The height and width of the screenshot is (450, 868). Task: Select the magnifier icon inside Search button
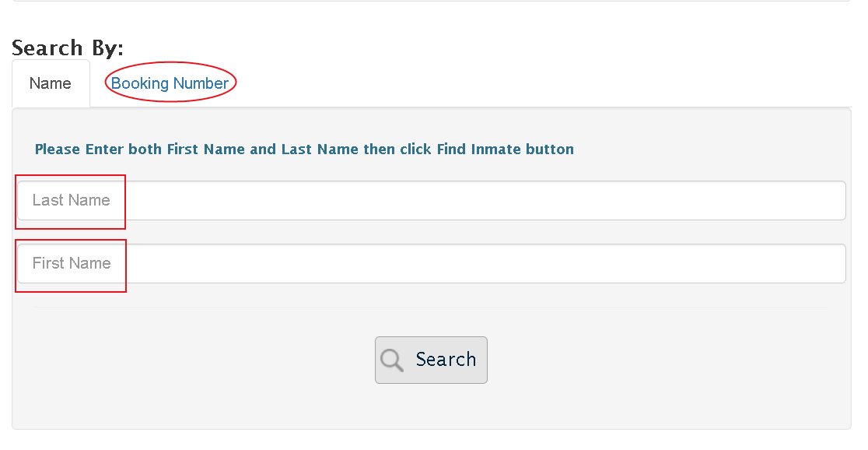coord(391,360)
